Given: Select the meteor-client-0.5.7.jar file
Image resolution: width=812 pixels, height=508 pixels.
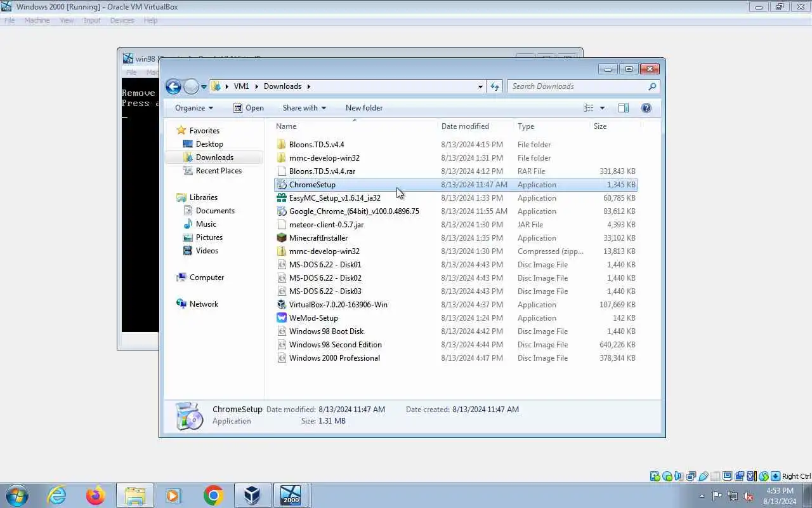Looking at the screenshot, I should [455, 225].
